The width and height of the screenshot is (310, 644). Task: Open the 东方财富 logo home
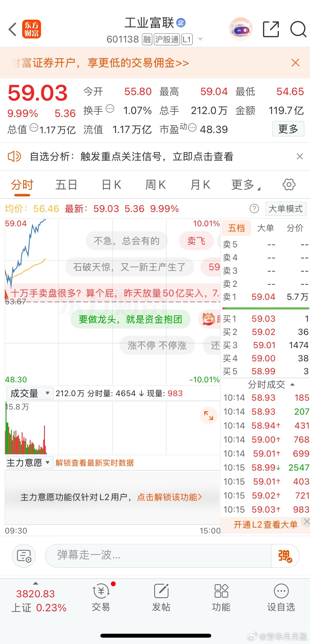pyautogui.click(x=31, y=29)
